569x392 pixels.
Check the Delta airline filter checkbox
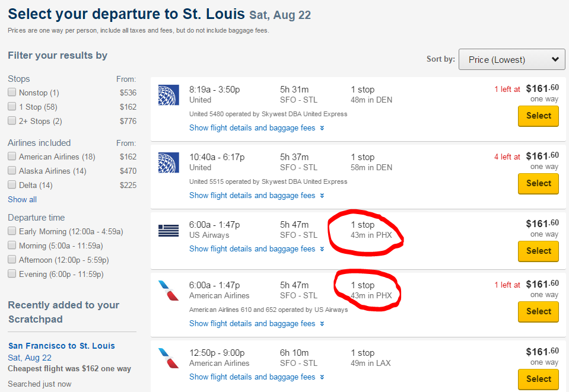pyautogui.click(x=12, y=185)
